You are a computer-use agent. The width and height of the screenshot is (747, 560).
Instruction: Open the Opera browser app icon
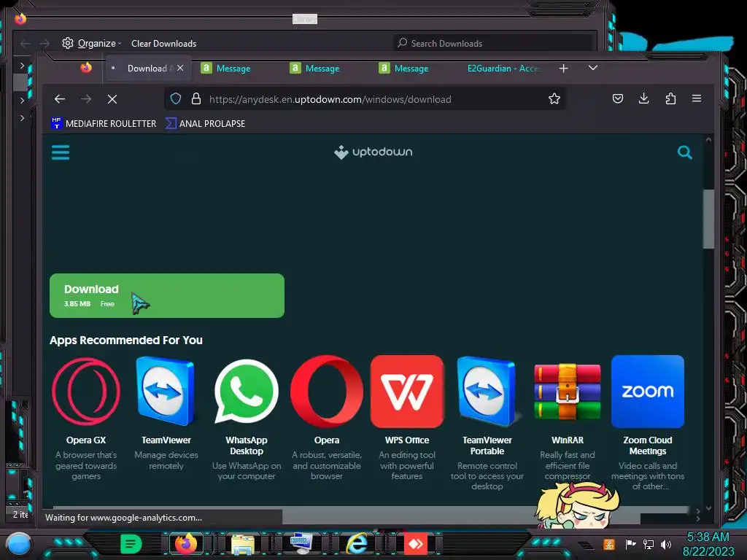coord(326,391)
